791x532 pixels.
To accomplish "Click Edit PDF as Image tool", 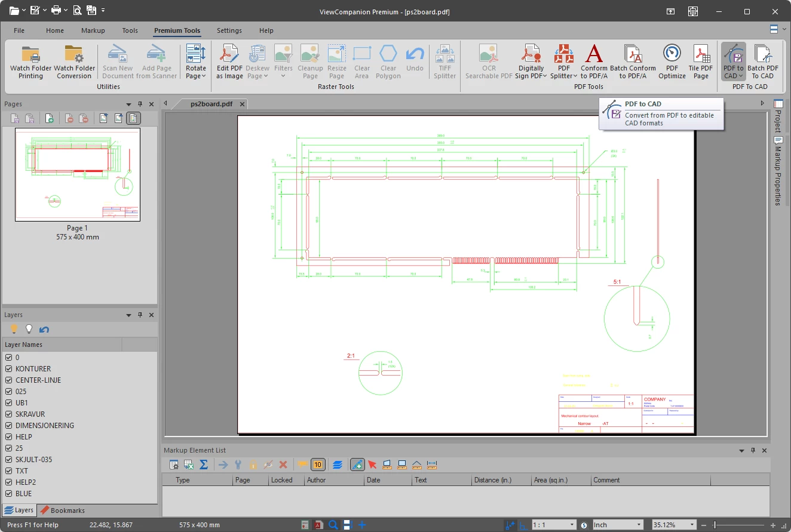I will point(229,61).
